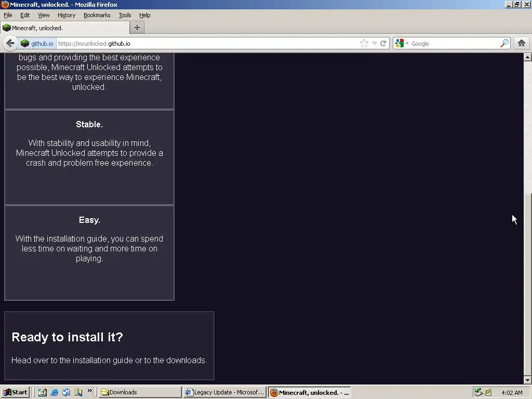532x399 pixels.
Task: Click the vertical scrollbar thumb
Action: click(x=528, y=284)
